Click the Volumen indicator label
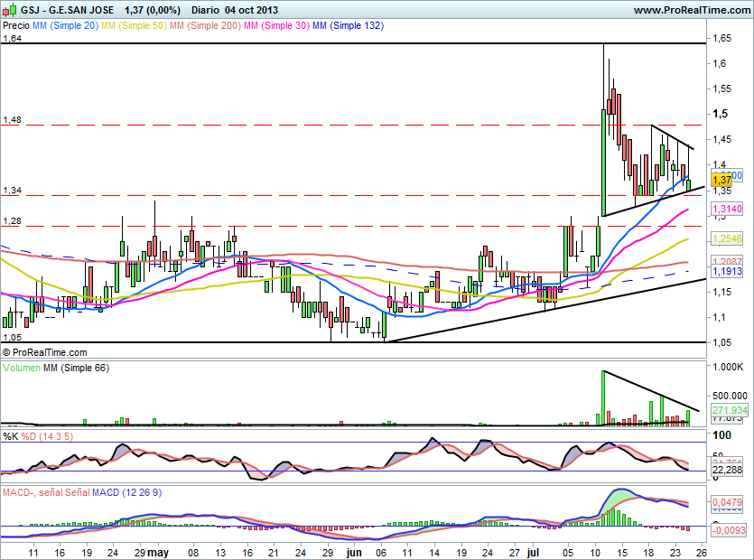The height and width of the screenshot is (560, 754). 22,368
